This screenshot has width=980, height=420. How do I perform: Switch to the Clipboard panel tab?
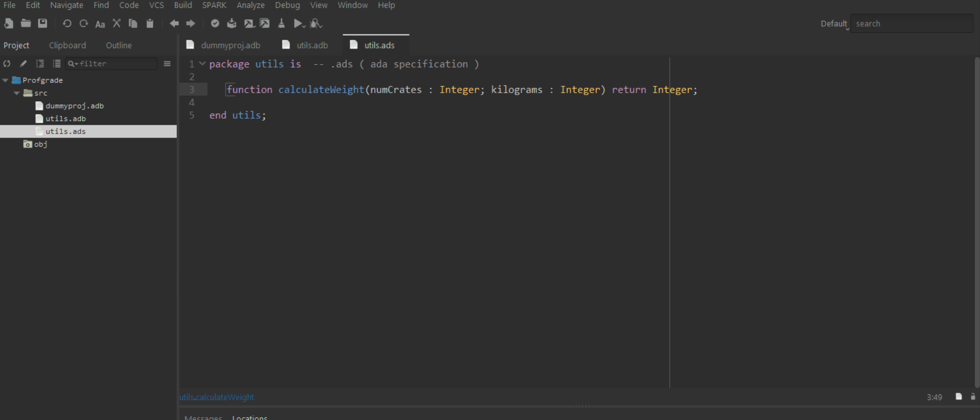pos(67,46)
